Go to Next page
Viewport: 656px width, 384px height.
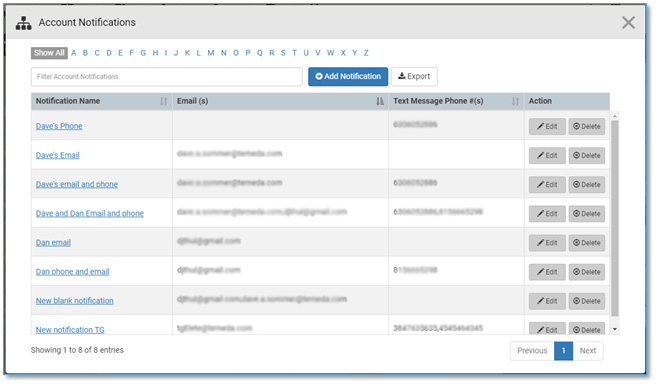(x=588, y=351)
